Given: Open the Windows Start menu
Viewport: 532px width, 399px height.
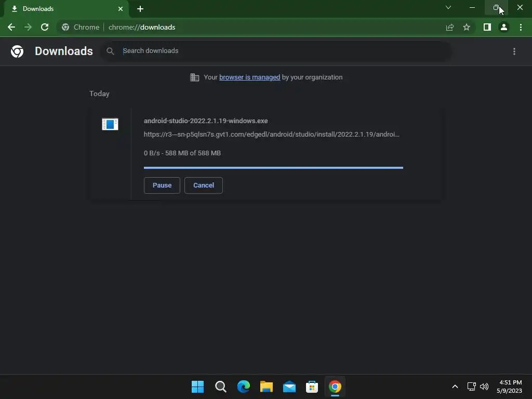Looking at the screenshot, I should 198,387.
